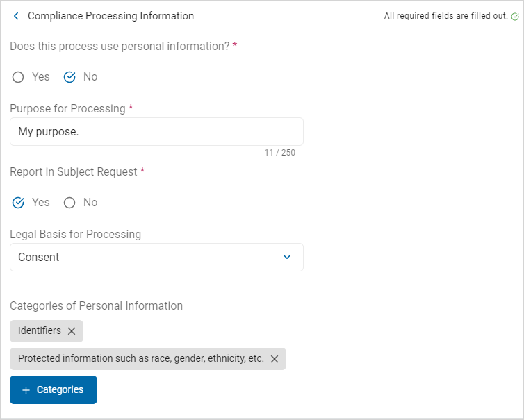Select Yes for uses personal information
Image resolution: width=524 pixels, height=420 pixels.
pyautogui.click(x=19, y=77)
